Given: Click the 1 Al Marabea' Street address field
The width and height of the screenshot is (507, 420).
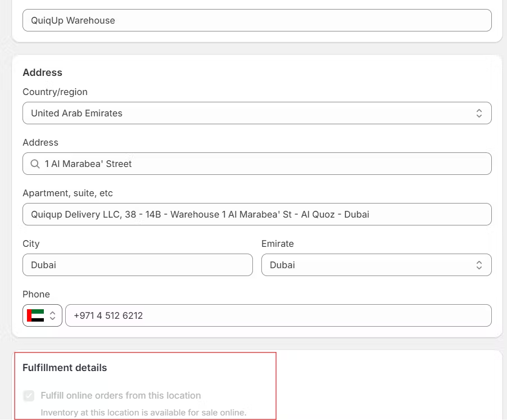Looking at the screenshot, I should point(257,164).
